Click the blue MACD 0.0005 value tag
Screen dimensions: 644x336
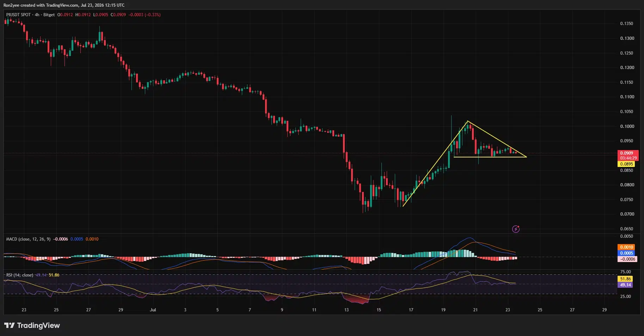click(x=626, y=253)
